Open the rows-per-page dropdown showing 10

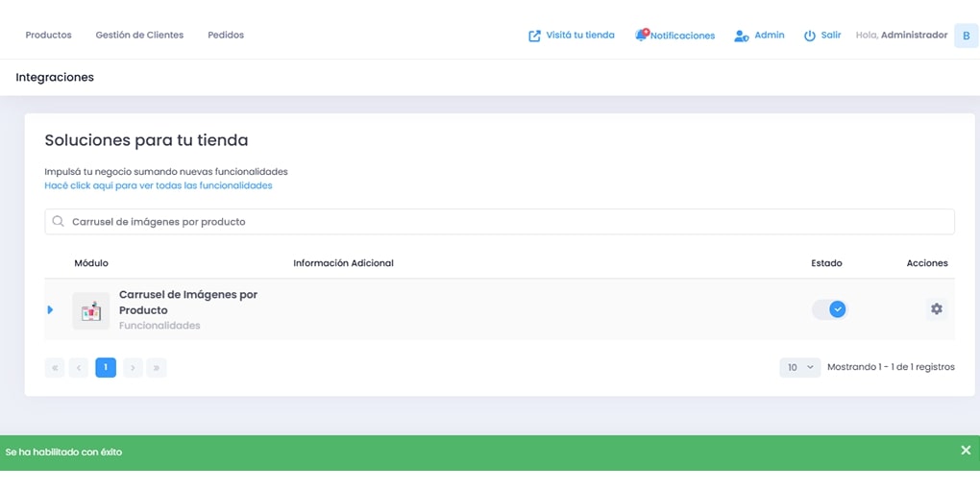pyautogui.click(x=799, y=367)
